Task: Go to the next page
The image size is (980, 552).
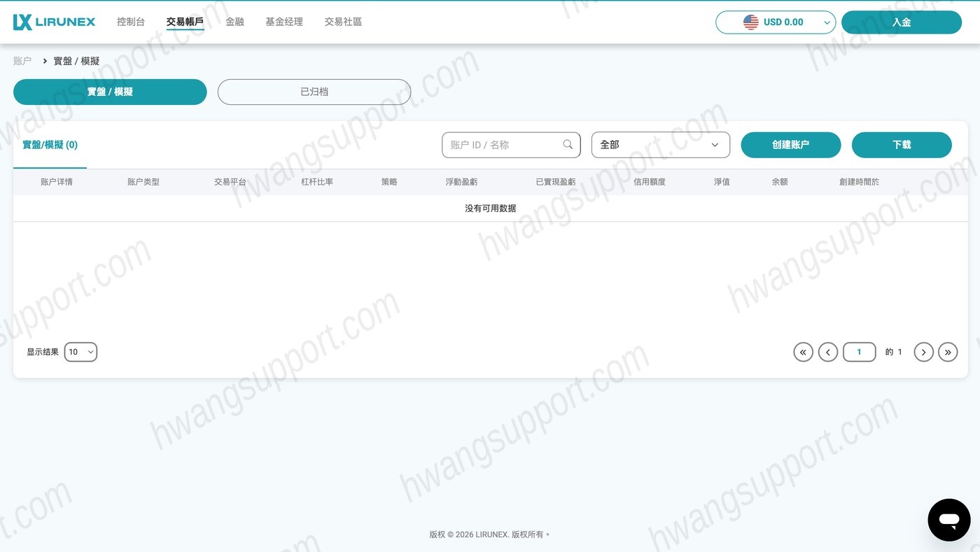Action: coord(924,352)
